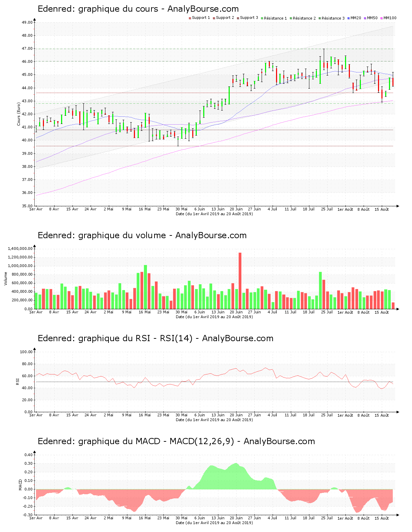The image size is (412, 532).
Task: Click the MM20 legend color square
Action: pyautogui.click(x=348, y=18)
